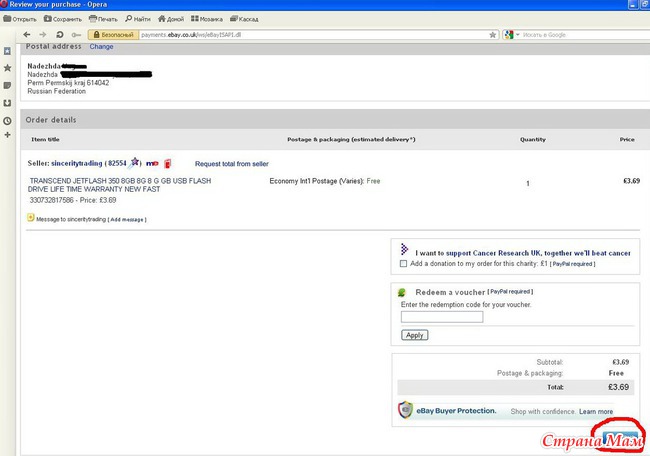Viewport: 650px width, 456px height.
Task: View seller feedback score 82554
Action: 117,163
